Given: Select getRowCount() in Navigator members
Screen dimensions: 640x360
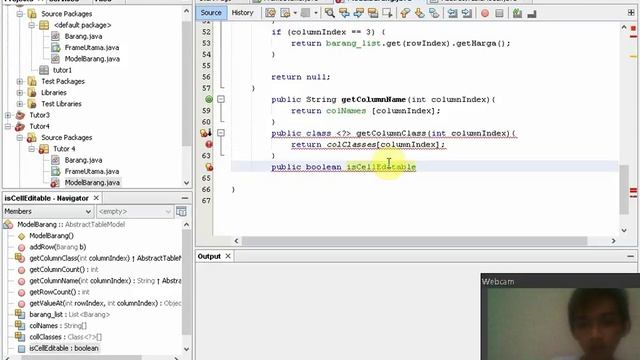Looking at the screenshot, I should pyautogui.click(x=60, y=292).
